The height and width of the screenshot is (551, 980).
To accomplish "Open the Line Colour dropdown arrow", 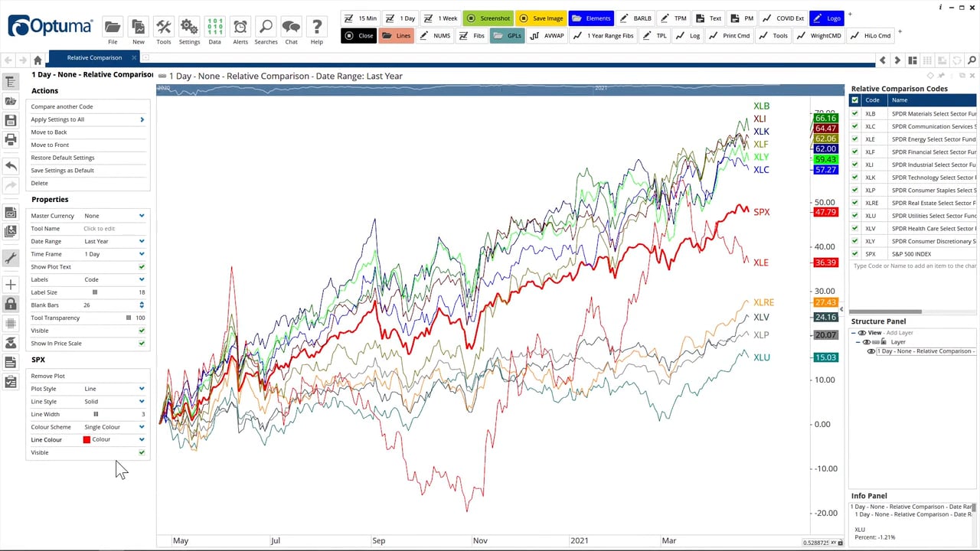I will [x=142, y=440].
